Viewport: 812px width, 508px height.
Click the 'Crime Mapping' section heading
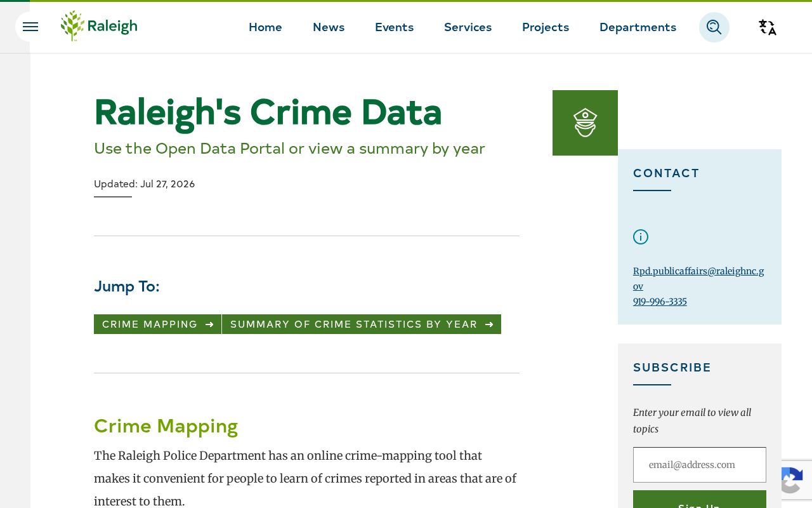[x=166, y=425]
